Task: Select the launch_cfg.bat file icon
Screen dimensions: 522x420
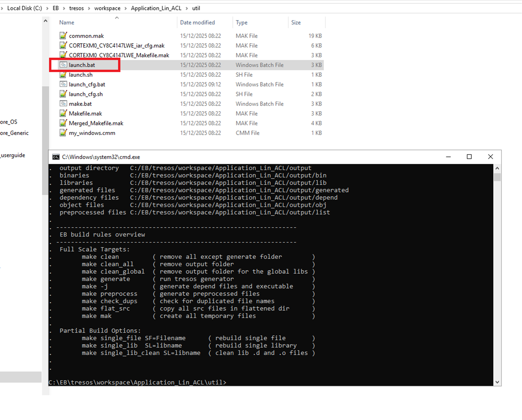Action: (x=63, y=84)
